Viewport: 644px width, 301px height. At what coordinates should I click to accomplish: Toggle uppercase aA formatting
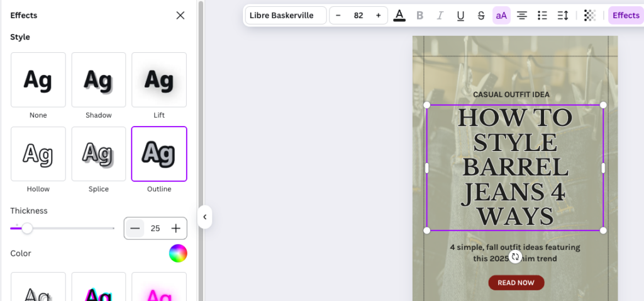[501, 15]
